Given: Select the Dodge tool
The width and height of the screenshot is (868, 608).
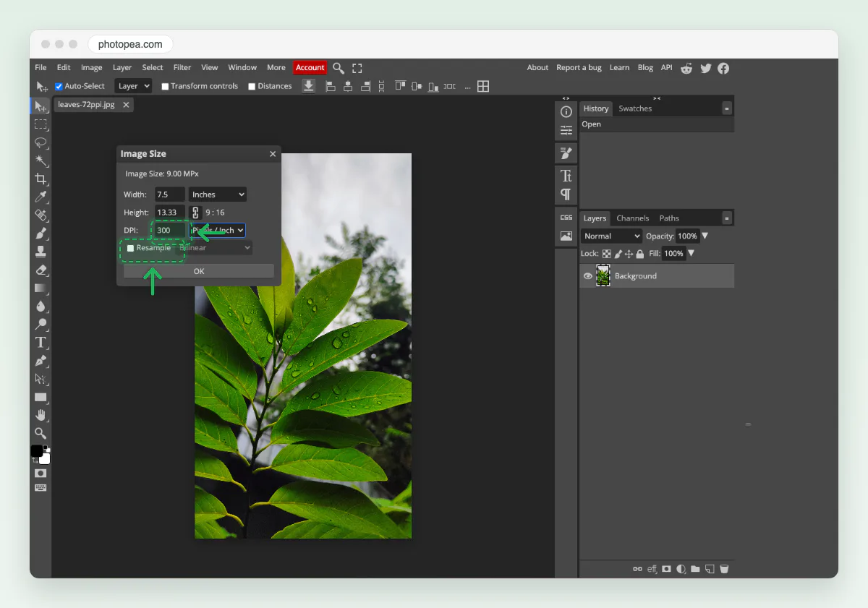Looking at the screenshot, I should click(41, 324).
